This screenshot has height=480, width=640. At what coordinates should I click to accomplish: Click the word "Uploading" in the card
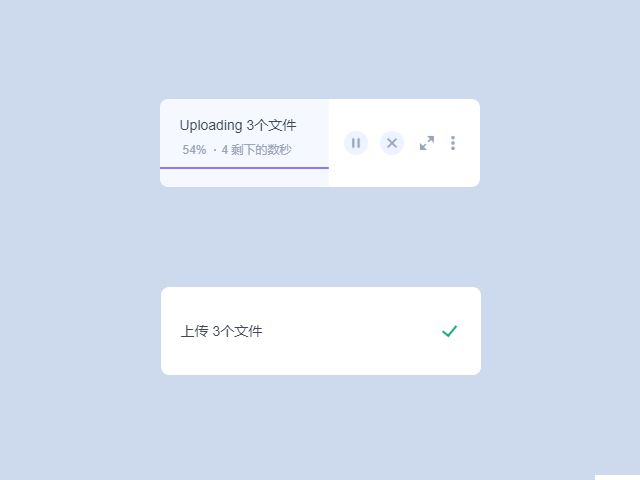point(211,125)
